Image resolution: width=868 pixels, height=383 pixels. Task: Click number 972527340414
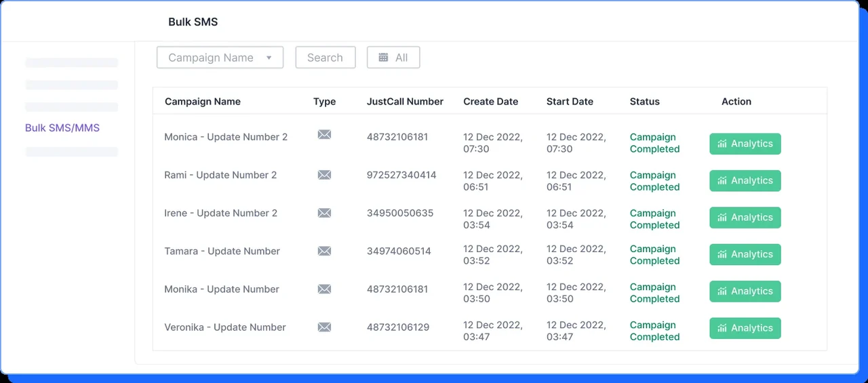click(401, 175)
